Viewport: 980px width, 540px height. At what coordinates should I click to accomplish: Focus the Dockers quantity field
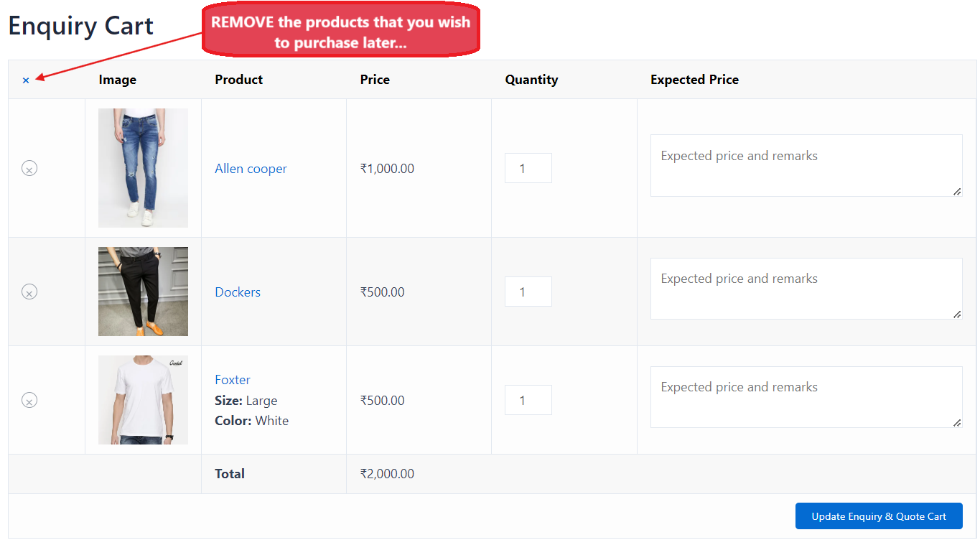528,292
